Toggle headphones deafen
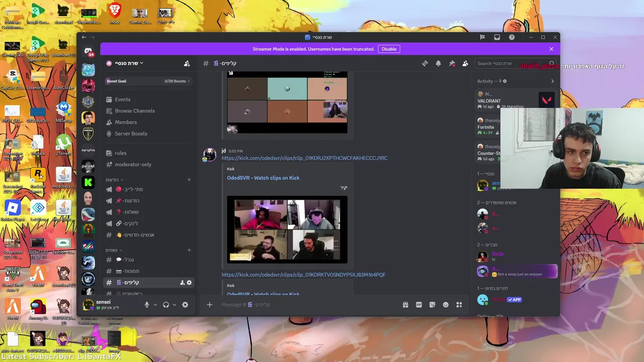 click(166, 305)
